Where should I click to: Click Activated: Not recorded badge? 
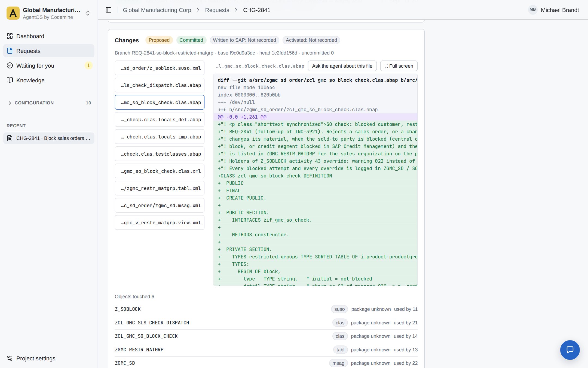tap(311, 40)
